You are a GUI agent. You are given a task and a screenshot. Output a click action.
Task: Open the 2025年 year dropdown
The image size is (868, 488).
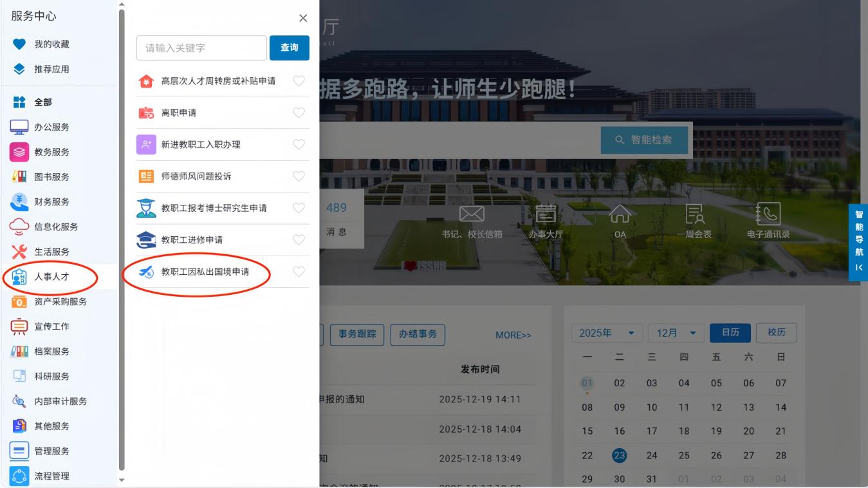point(607,333)
